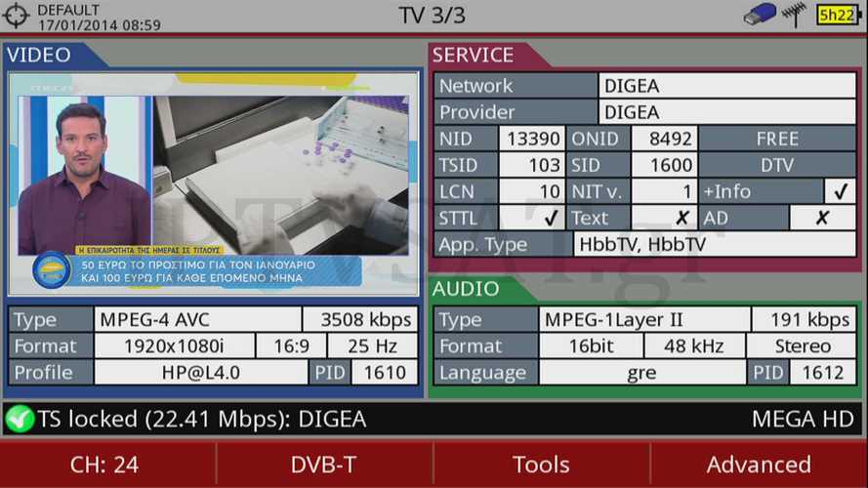Click the green TS locked checkmark icon
The image size is (868, 488).
[20, 420]
